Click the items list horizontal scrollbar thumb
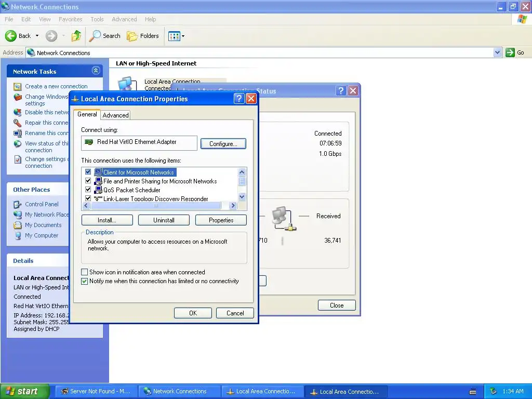This screenshot has width=532, height=399. pyautogui.click(x=156, y=206)
